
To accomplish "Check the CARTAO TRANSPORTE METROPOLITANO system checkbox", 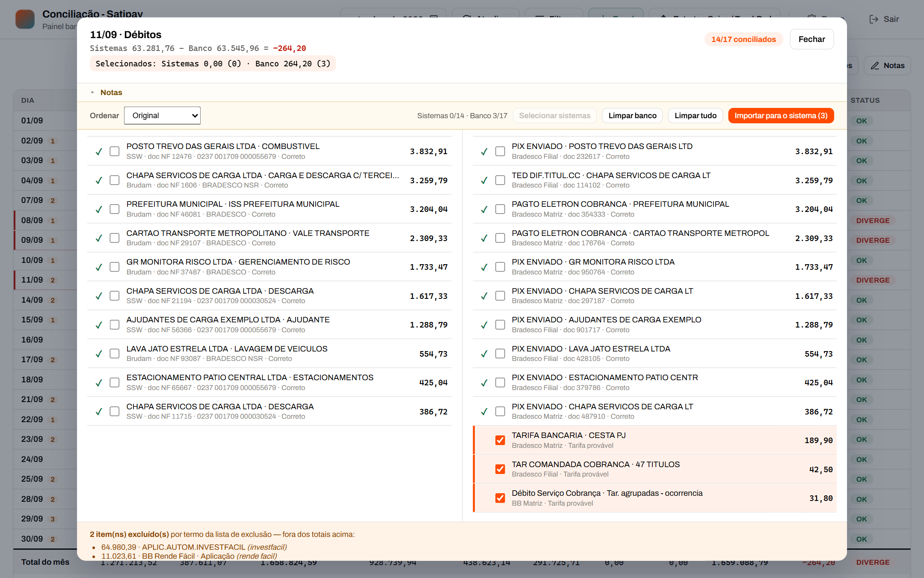I will click(x=115, y=238).
